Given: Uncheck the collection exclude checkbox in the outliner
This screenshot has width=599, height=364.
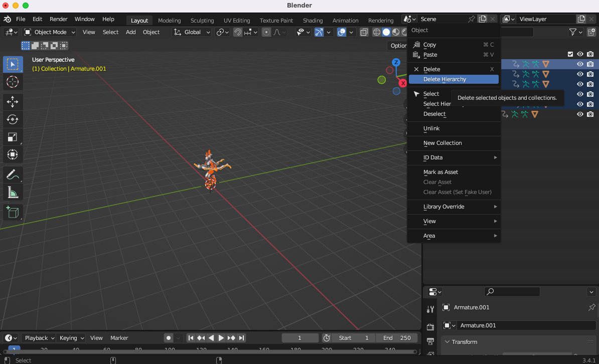Looking at the screenshot, I should point(570,54).
